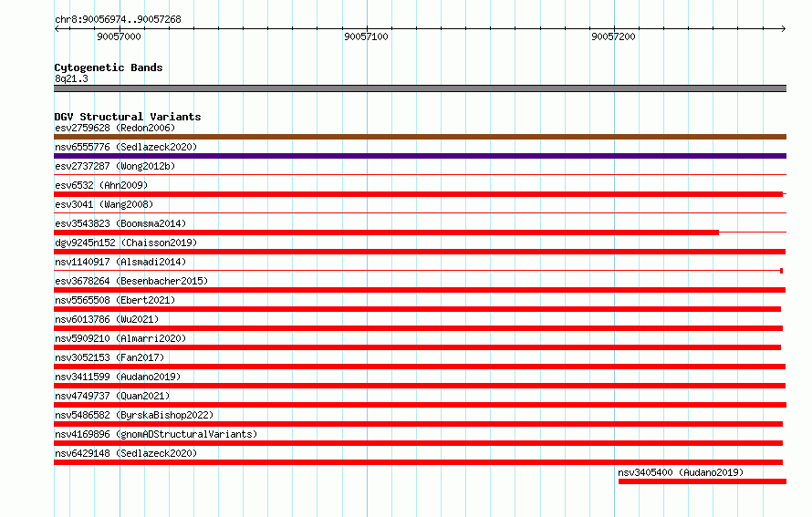
Task: Click the ruler's left arrow end
Action: [57, 29]
